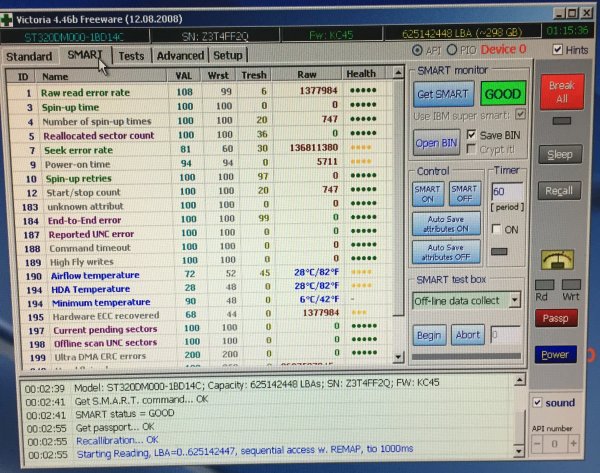
Task: Click the Open BIN button
Action: [436, 143]
